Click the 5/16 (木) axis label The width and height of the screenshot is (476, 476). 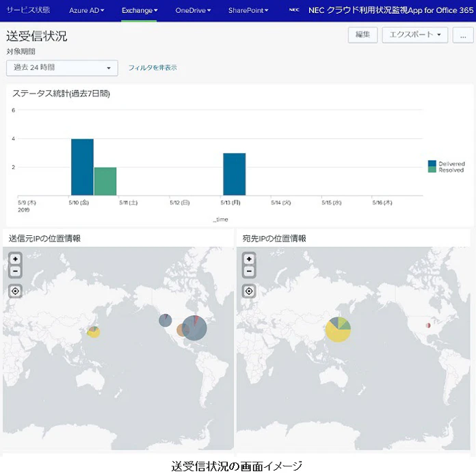tap(382, 202)
